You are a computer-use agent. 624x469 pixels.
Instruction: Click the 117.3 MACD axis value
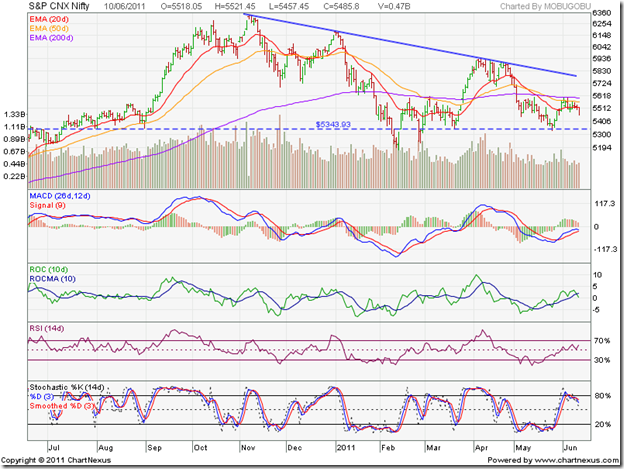605,204
